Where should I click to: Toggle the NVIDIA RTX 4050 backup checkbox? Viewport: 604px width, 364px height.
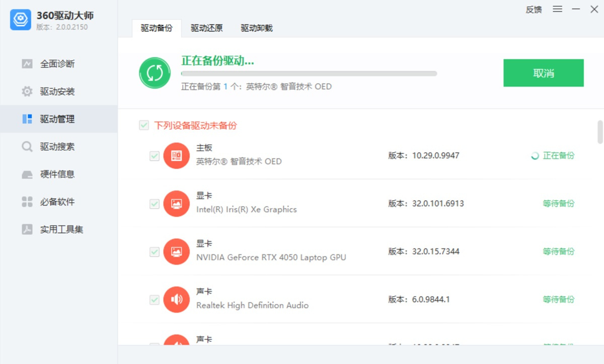154,251
